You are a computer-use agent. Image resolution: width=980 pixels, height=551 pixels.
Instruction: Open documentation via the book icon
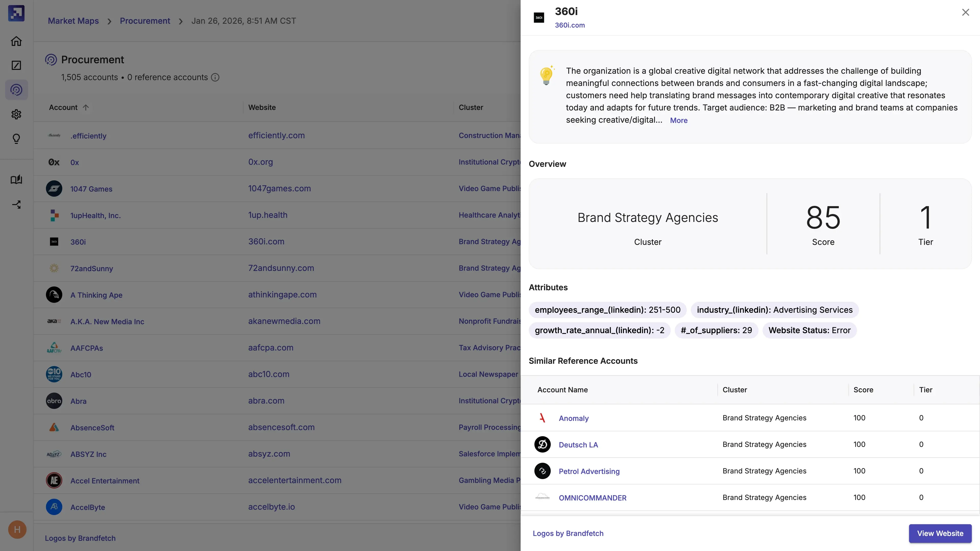tap(16, 180)
